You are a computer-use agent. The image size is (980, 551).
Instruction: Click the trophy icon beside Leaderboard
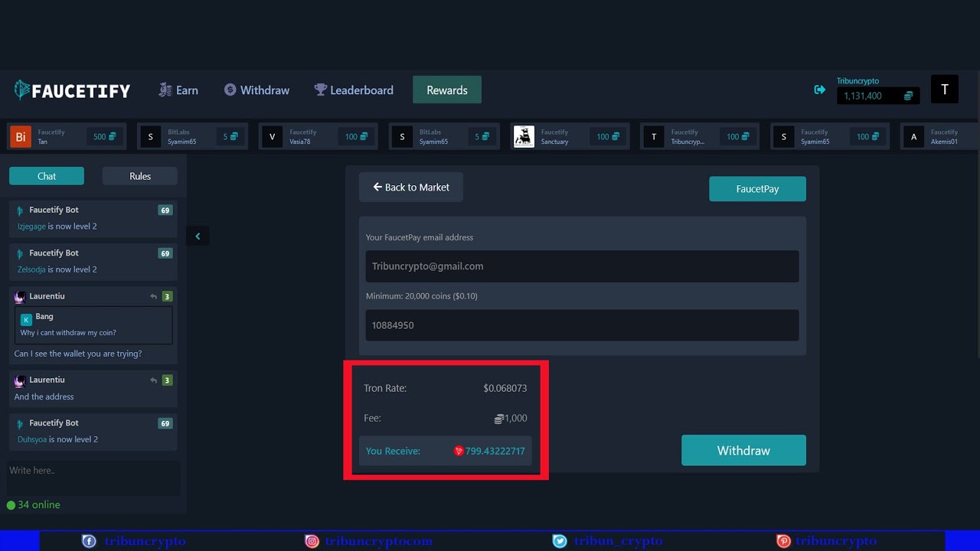click(x=320, y=90)
